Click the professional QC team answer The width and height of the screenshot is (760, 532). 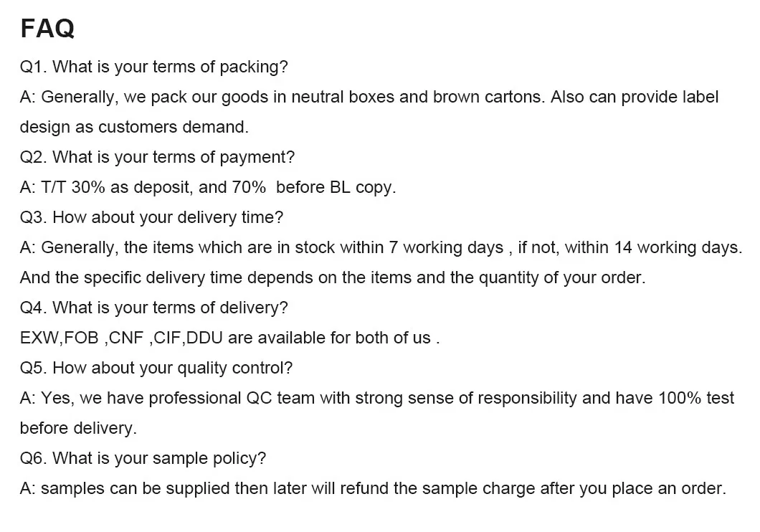[x=377, y=398]
